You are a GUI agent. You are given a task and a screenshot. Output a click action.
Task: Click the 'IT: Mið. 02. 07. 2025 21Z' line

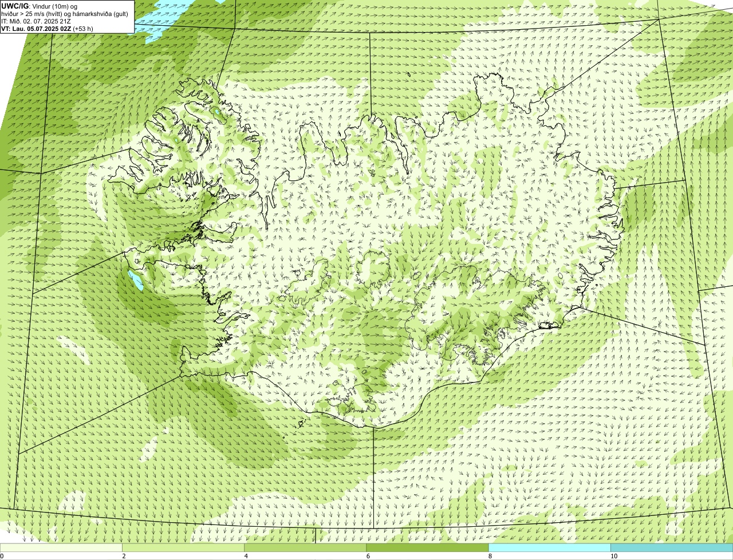click(x=36, y=21)
